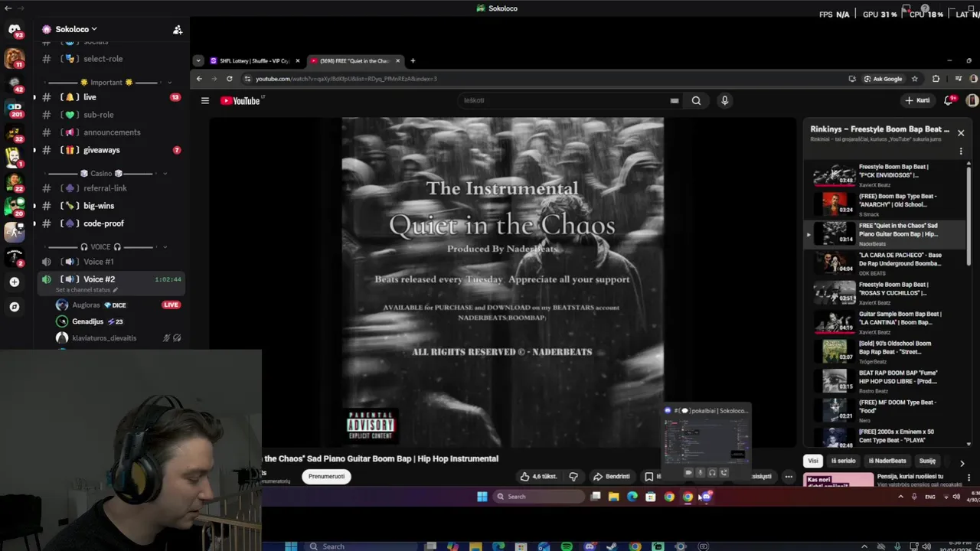Image resolution: width=980 pixels, height=551 pixels.
Task: Click Add a Server plus icon in Discord
Action: click(15, 282)
